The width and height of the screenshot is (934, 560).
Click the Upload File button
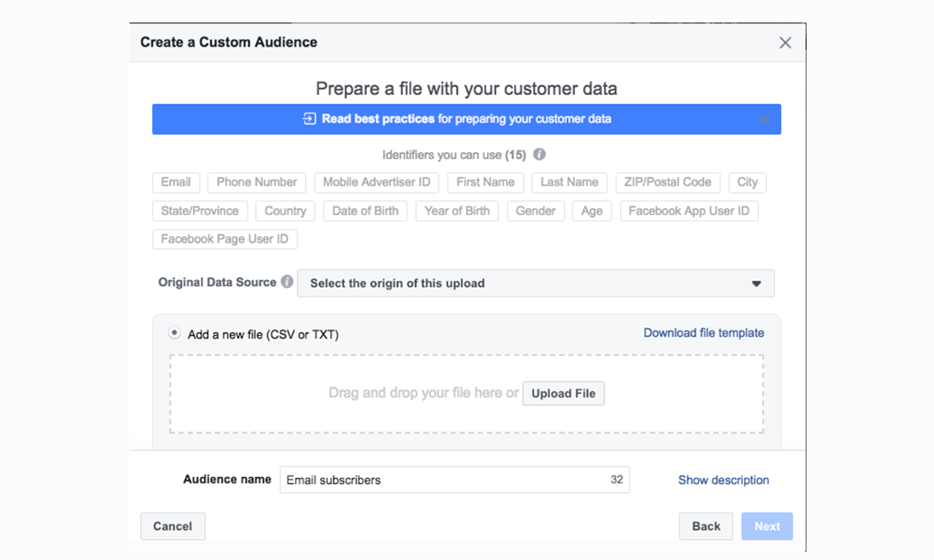[x=563, y=393]
